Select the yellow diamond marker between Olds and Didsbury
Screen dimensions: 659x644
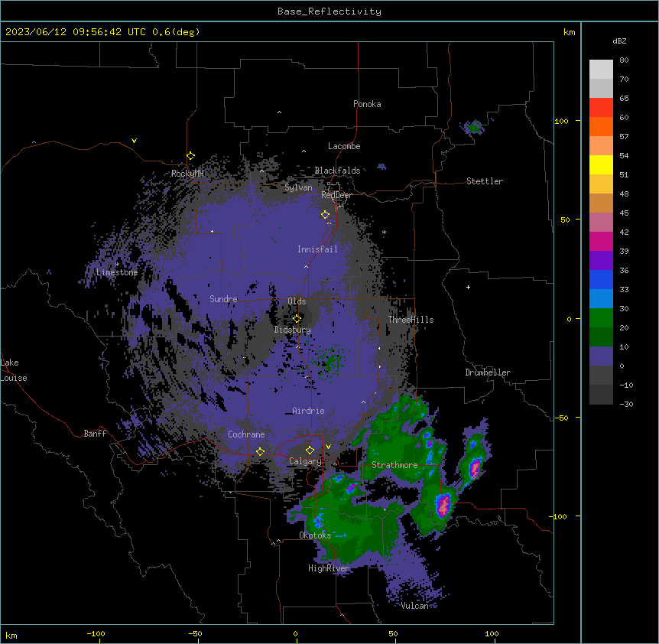[297, 319]
